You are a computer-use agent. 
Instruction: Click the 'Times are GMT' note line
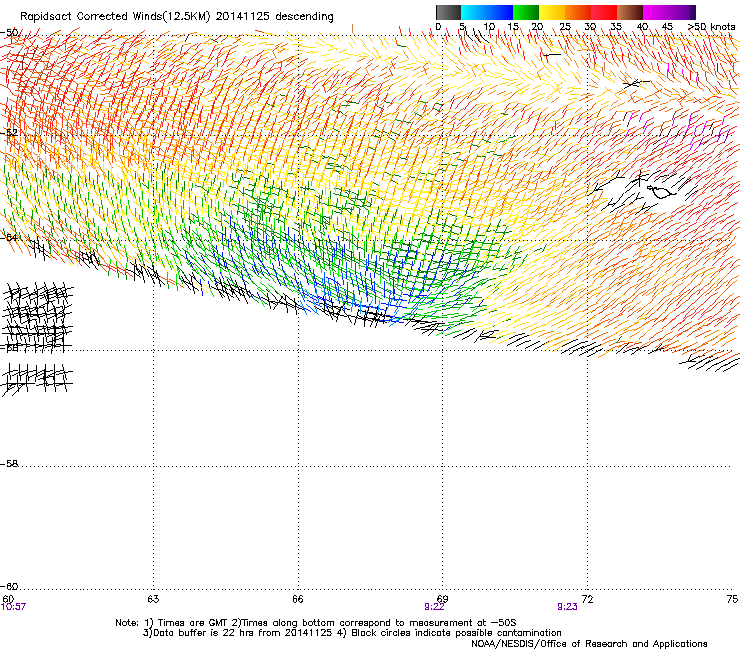click(316, 623)
